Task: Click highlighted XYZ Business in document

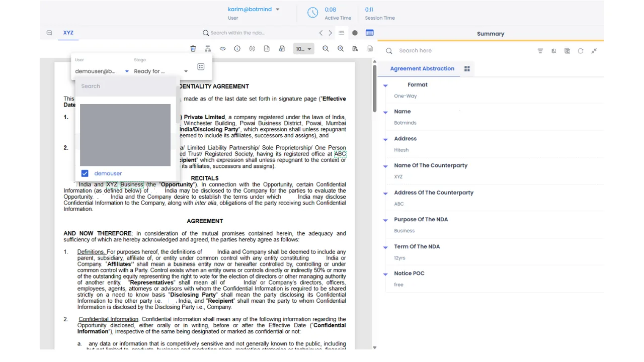Action: point(125,185)
